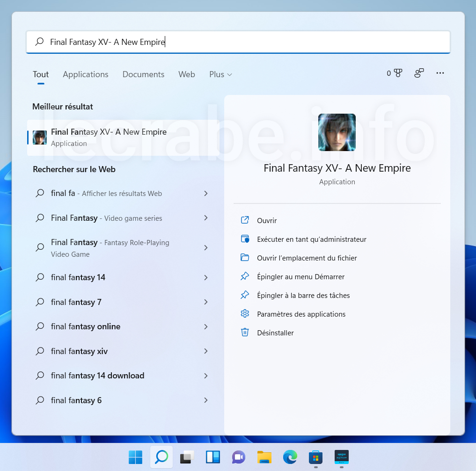This screenshot has height=471, width=476.
Task: Select Ouvrir l'emplacement du fichier
Action: pyautogui.click(x=307, y=258)
